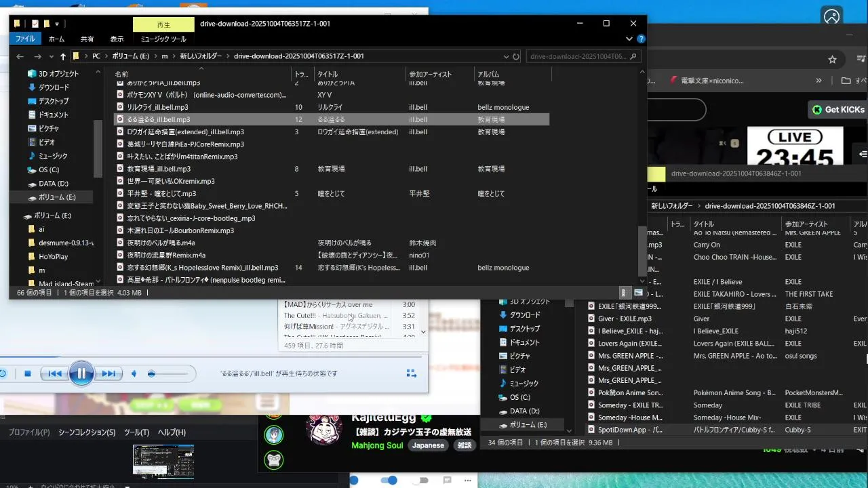Open recent locations dropdown arrow

click(x=50, y=57)
